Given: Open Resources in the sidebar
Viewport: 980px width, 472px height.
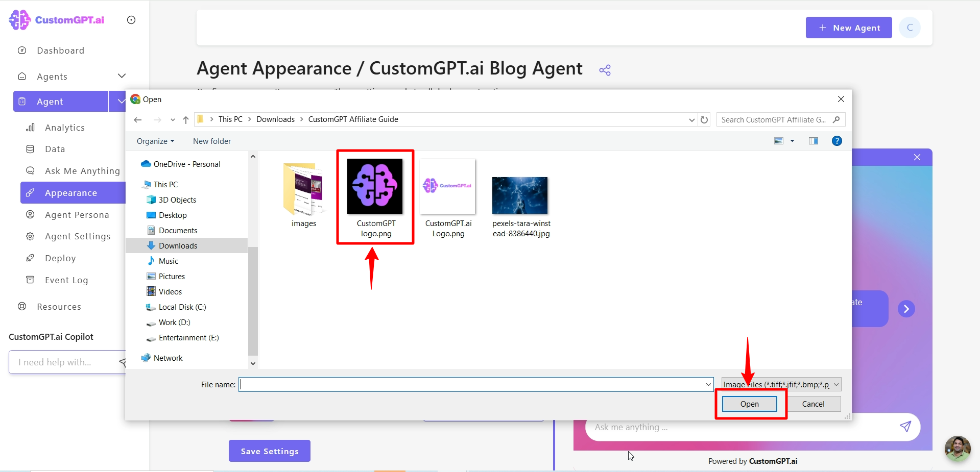Looking at the screenshot, I should (59, 307).
